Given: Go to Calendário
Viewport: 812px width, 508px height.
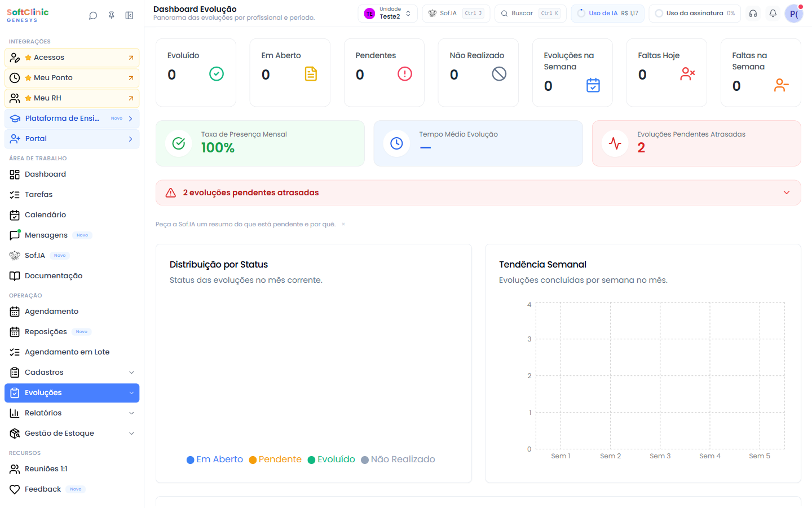Looking at the screenshot, I should click(x=72, y=215).
